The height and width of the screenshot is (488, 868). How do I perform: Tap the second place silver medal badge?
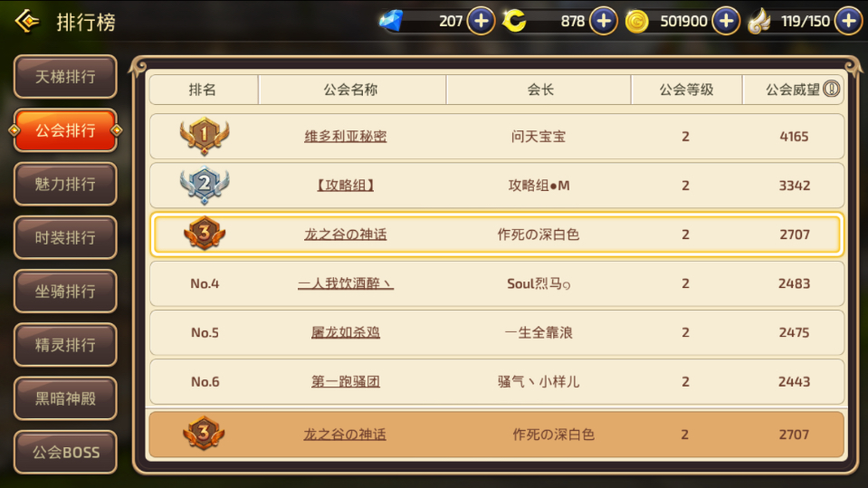point(205,185)
